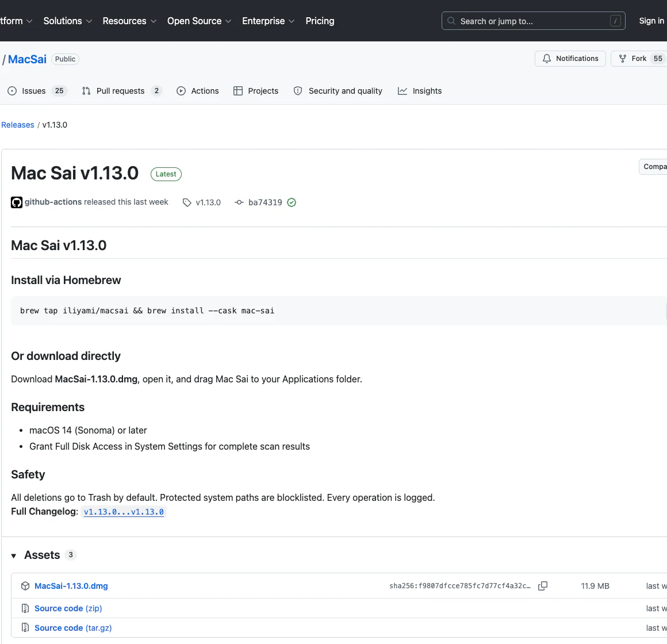
Task: Open the Issues tab
Action: click(x=37, y=91)
